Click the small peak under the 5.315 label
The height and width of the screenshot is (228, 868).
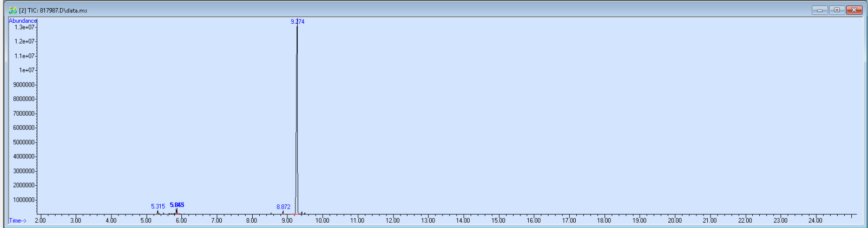(x=157, y=212)
